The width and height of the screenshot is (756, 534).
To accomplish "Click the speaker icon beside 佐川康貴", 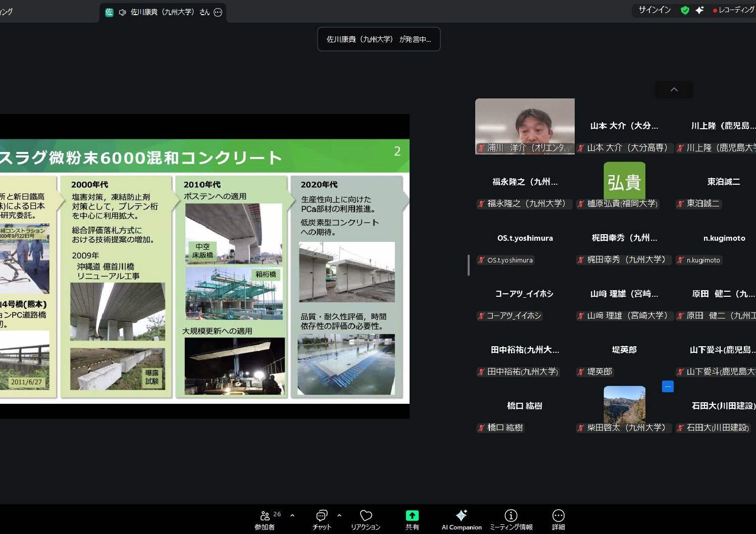I will point(122,12).
